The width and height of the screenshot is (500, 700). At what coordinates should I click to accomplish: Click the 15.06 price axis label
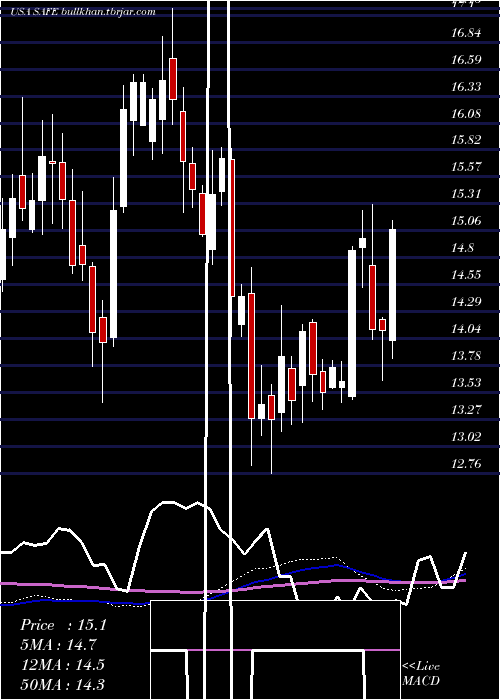[x=466, y=221]
